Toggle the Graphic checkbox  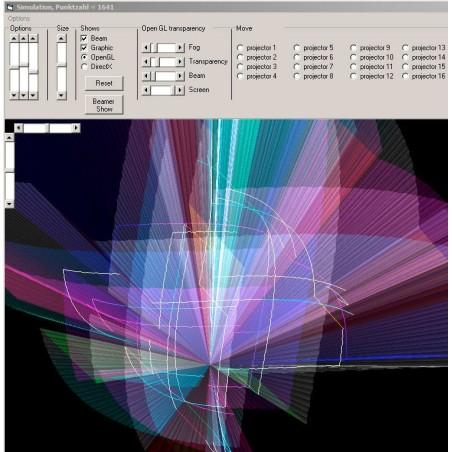[x=84, y=48]
